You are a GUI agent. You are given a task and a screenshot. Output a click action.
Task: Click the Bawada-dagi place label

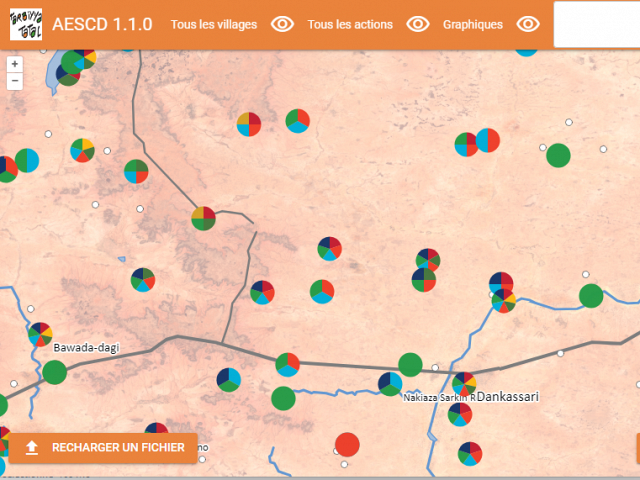tap(87, 347)
